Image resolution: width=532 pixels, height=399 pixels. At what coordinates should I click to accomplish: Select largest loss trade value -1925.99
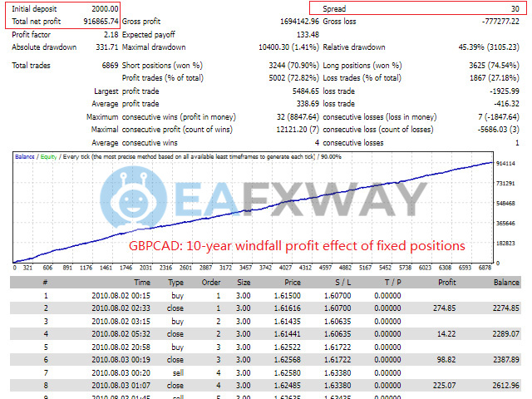505,91
